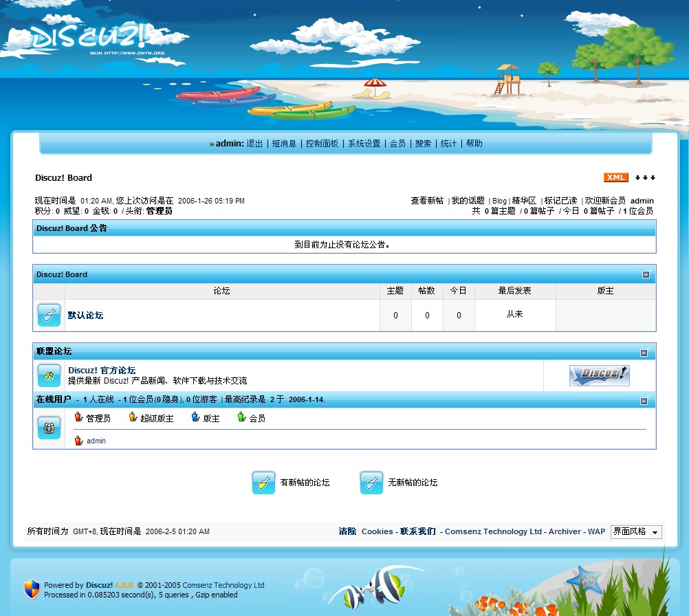Click 退出 to log out

(254, 144)
